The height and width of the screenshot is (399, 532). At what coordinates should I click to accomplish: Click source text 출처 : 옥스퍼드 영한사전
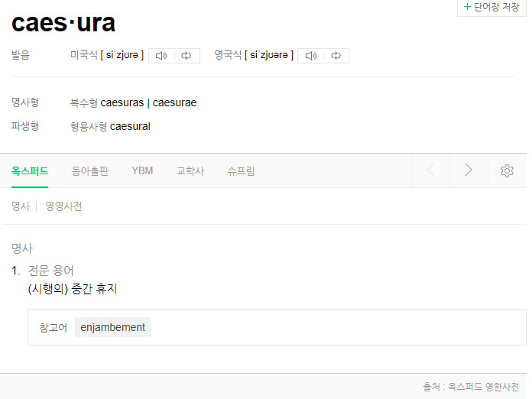pos(471,387)
